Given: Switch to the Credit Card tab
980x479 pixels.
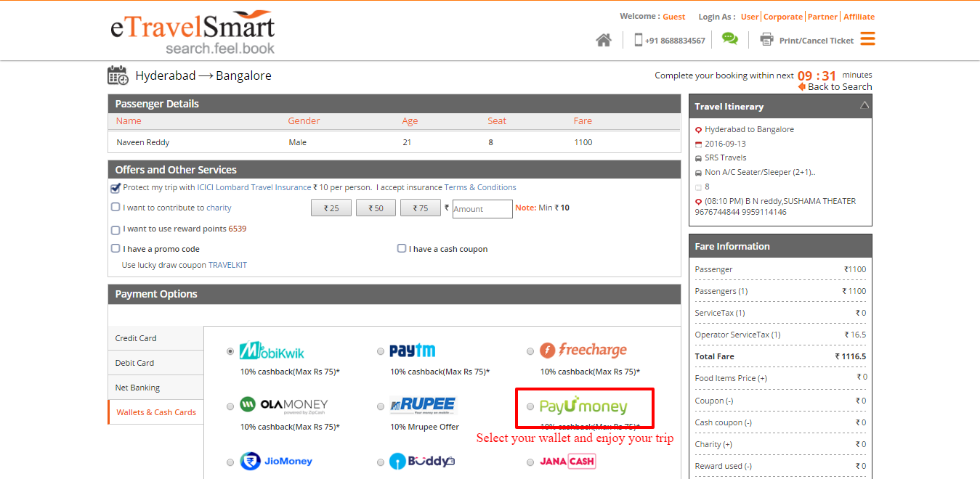Looking at the screenshot, I should [155, 338].
